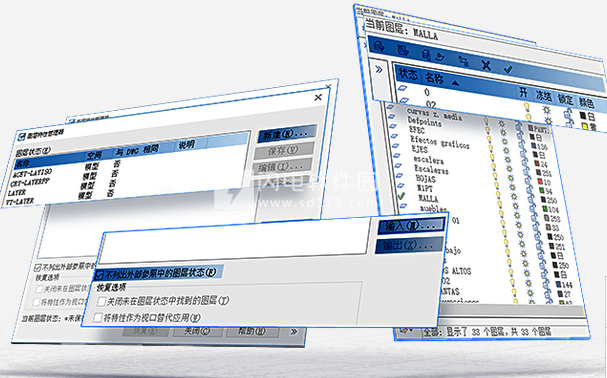The width and height of the screenshot is (607, 378).
Task: Expand more options arrow beside 帮助 button
Action: click(294, 332)
